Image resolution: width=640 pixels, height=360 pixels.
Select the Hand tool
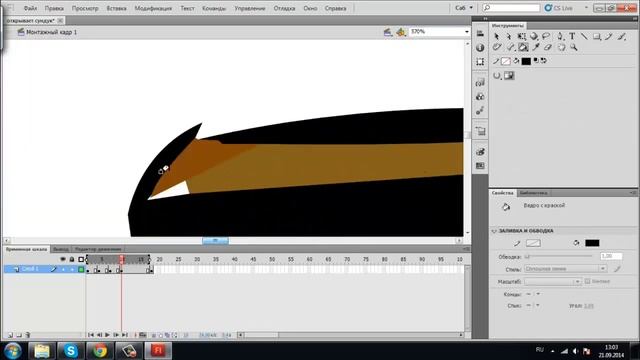pyautogui.click(x=562, y=47)
